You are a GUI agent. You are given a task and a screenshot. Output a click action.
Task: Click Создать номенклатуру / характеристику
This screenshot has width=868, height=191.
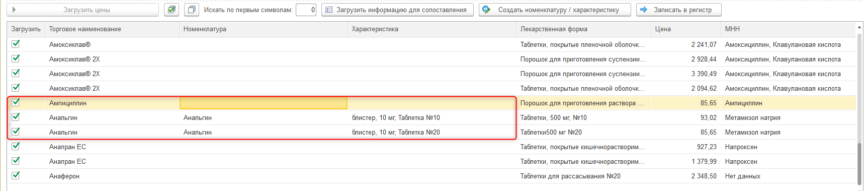pos(555,10)
